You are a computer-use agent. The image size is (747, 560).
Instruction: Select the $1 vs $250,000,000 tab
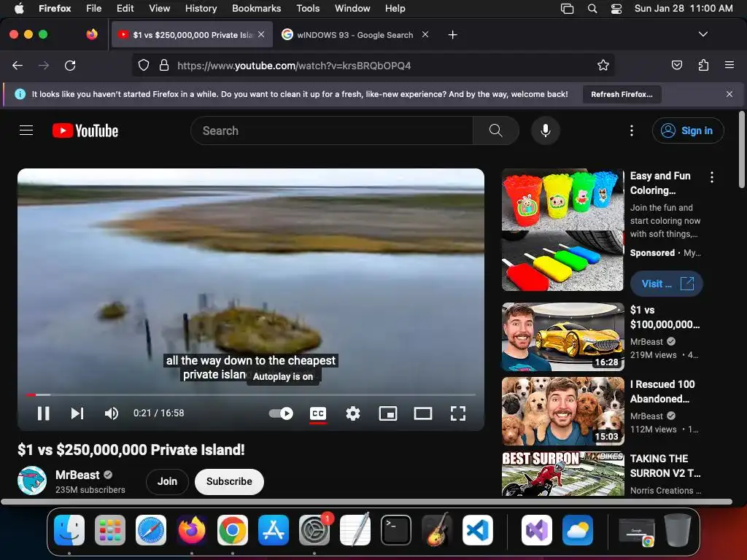(x=192, y=35)
